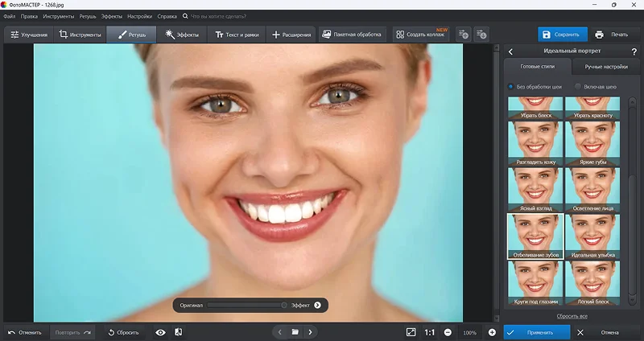Open the Расширения tab
The width and height of the screenshot is (644, 341).
click(291, 35)
